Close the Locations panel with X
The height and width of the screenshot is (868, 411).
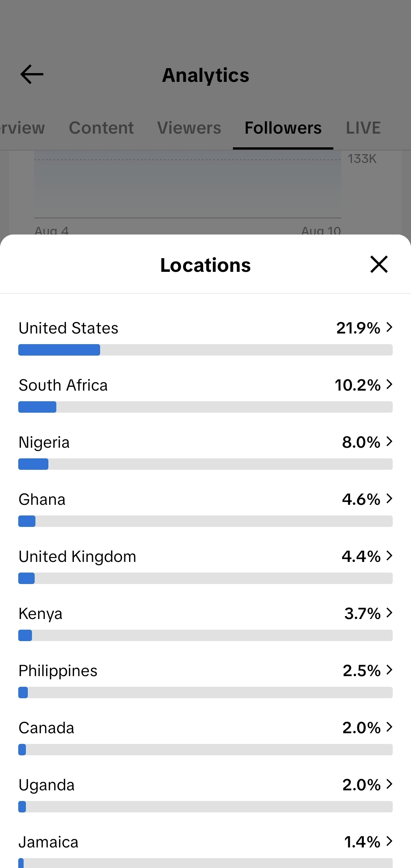click(379, 264)
